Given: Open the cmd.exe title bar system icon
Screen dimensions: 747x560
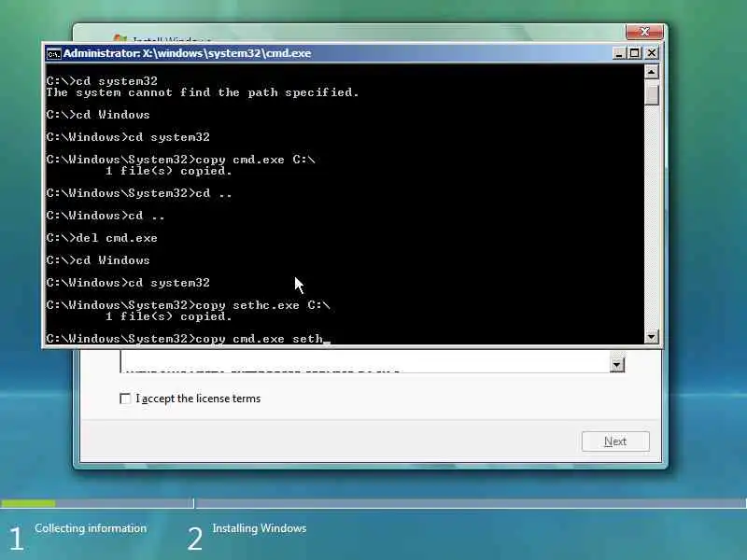Looking at the screenshot, I should pyautogui.click(x=54, y=54).
